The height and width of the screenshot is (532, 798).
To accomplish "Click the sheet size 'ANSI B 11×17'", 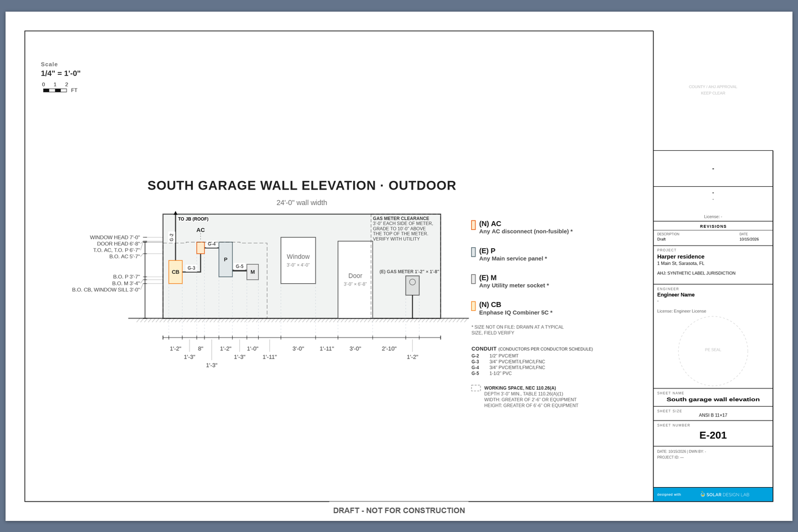I will point(713,415).
